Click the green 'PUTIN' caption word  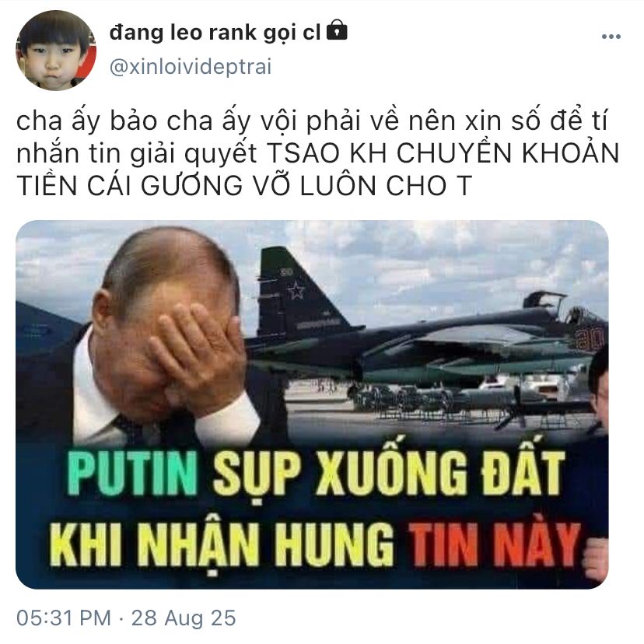[x=132, y=474]
